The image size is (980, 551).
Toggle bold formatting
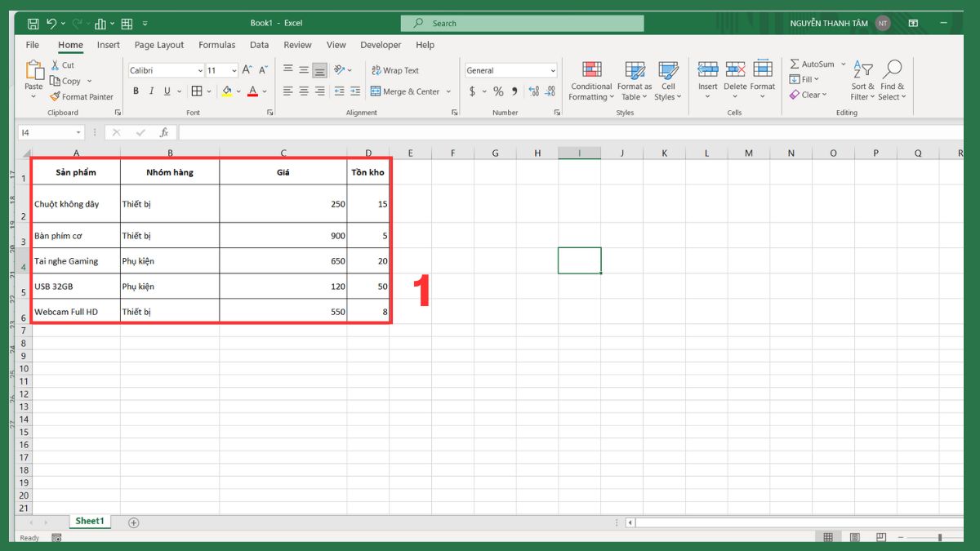(136, 91)
